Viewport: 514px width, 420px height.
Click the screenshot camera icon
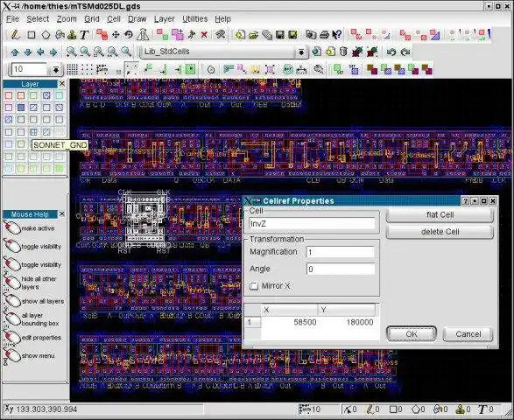pos(311,34)
